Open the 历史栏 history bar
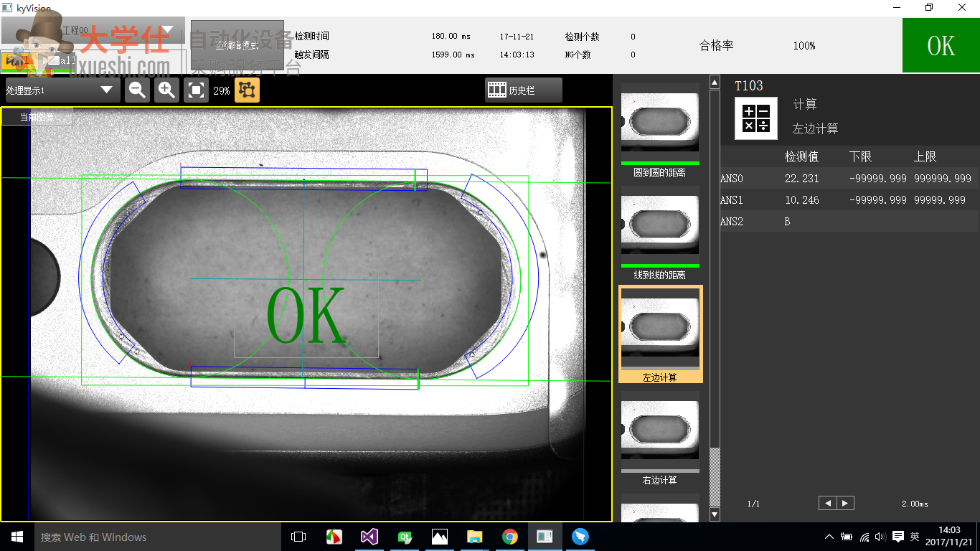This screenshot has width=980, height=551. [x=524, y=90]
